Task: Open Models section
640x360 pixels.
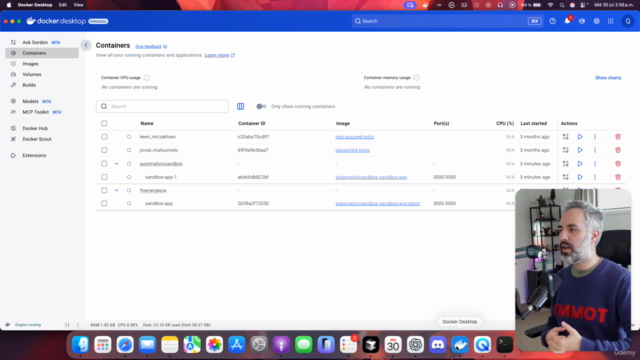Action: [42, 101]
